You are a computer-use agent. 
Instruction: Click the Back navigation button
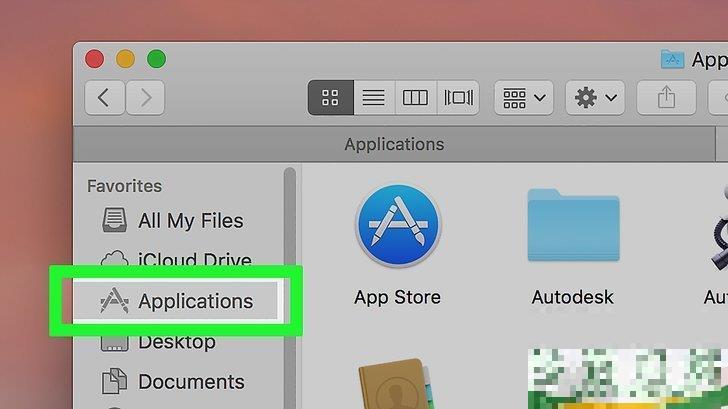[104, 98]
